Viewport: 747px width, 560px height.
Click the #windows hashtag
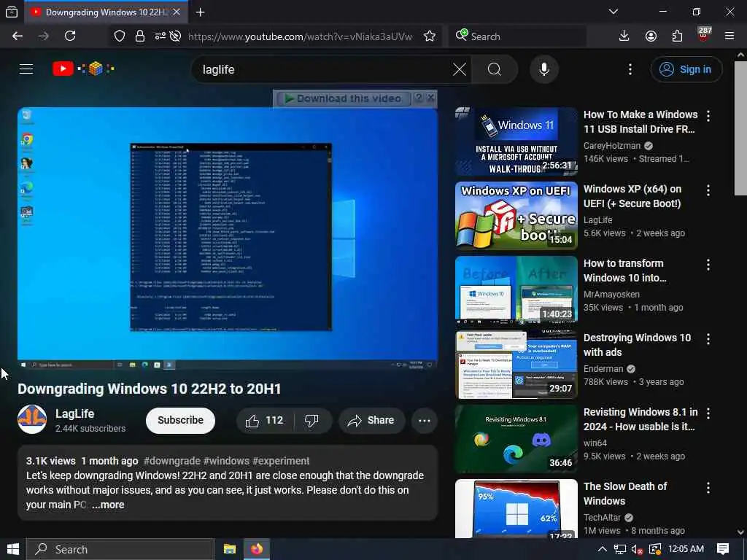coord(226,461)
